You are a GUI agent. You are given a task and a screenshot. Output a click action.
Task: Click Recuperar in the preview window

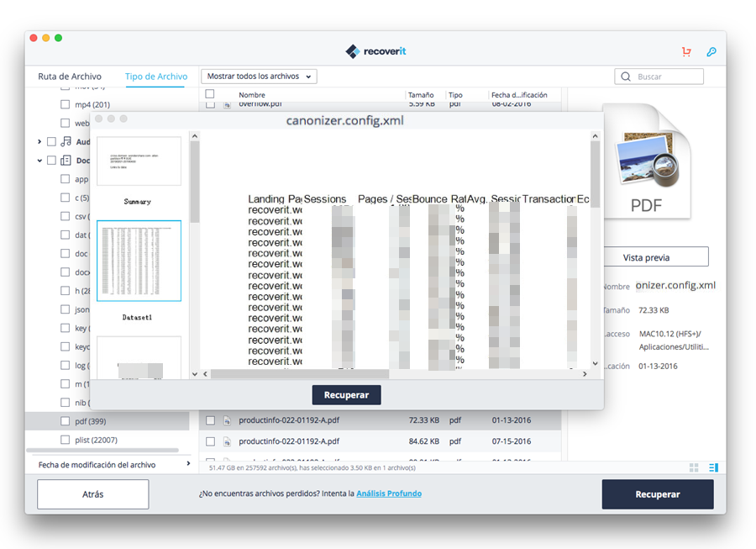click(x=346, y=394)
